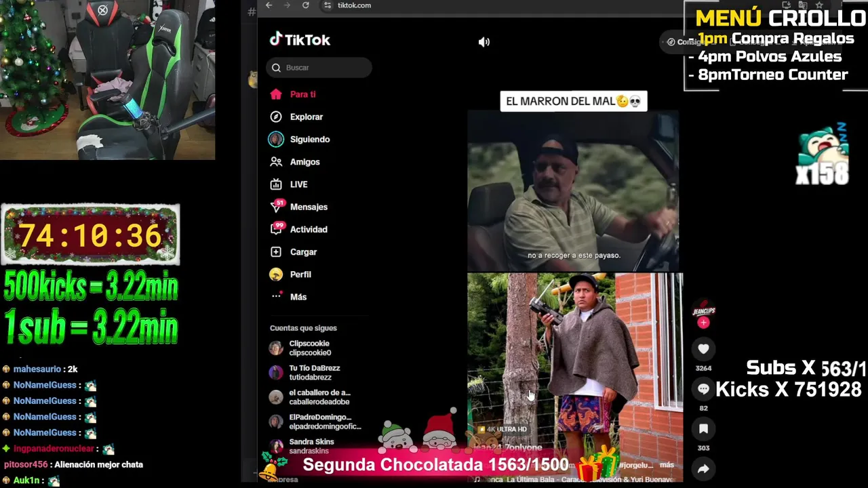The image size is (868, 488).
Task: Click the Para ti home icon
Action: tap(275, 94)
